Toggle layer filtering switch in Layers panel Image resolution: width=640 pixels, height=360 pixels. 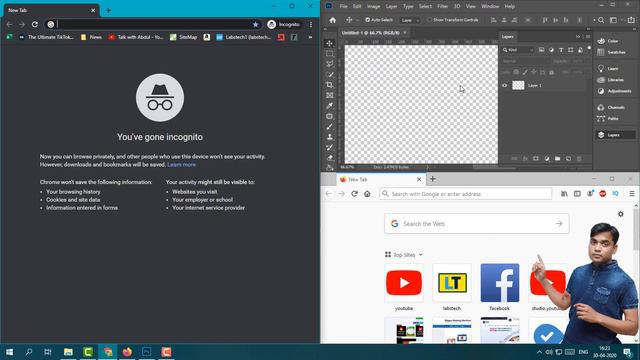pyautogui.click(x=589, y=48)
